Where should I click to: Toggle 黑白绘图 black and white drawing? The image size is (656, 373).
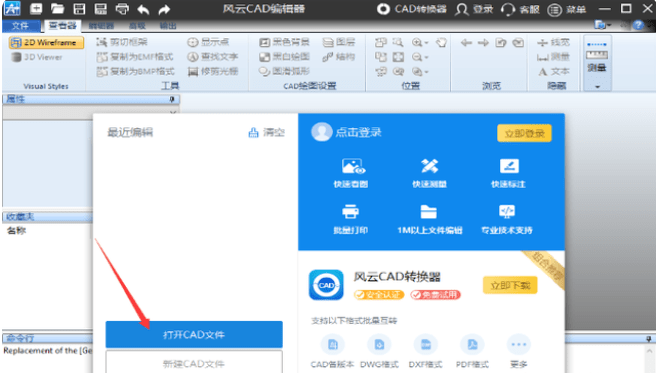284,57
